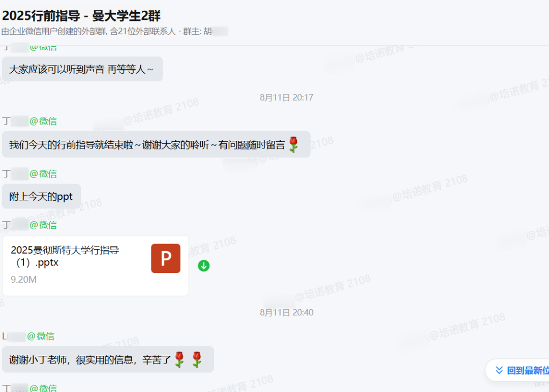Open the 2025曼彻斯特大学行指导 pptx file card
549x392 pixels.
pos(96,265)
